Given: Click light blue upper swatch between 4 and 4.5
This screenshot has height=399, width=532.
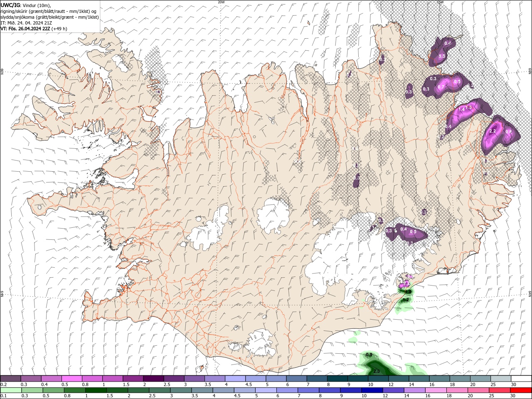Looking at the screenshot, I should pos(235,379).
